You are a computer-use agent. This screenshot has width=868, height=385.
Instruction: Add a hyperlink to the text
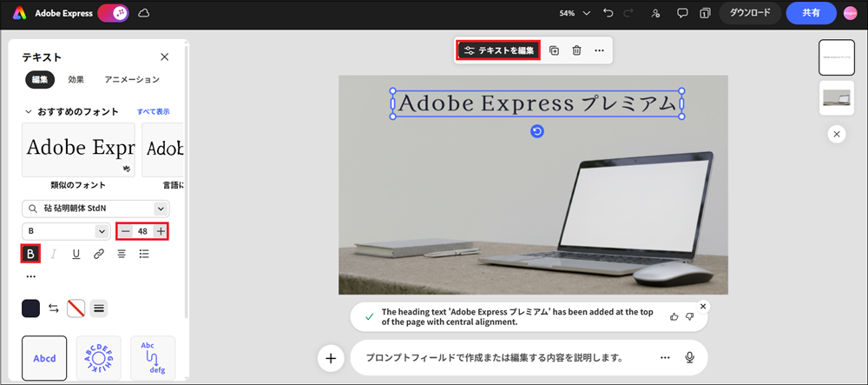(x=99, y=255)
